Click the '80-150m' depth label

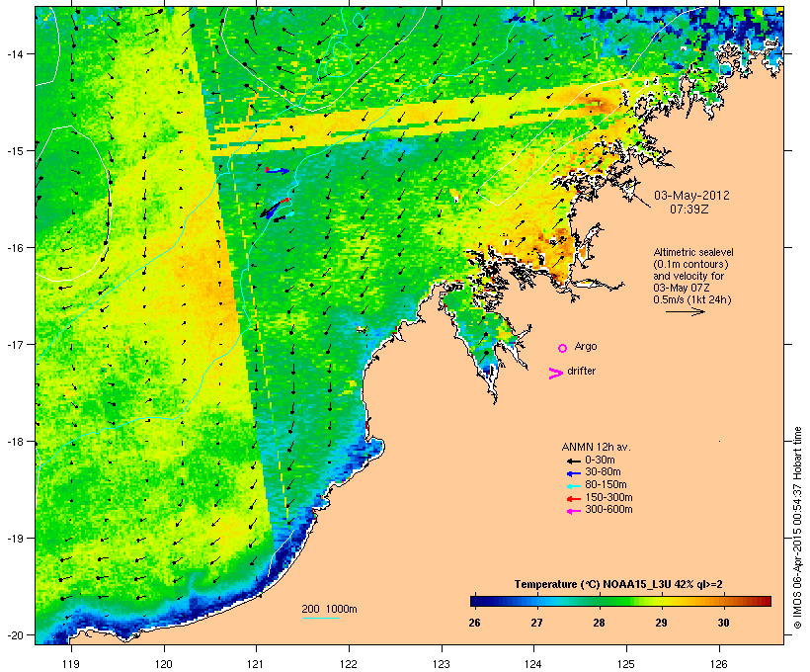606,485
